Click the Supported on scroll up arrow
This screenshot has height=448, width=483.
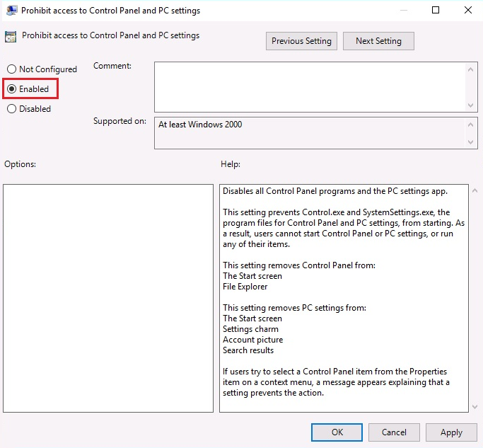[x=472, y=124]
